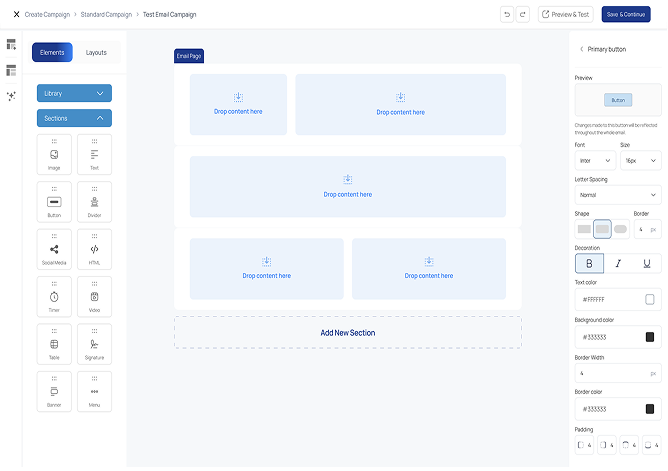Pick the Timer element
668x471 pixels.
54,298
